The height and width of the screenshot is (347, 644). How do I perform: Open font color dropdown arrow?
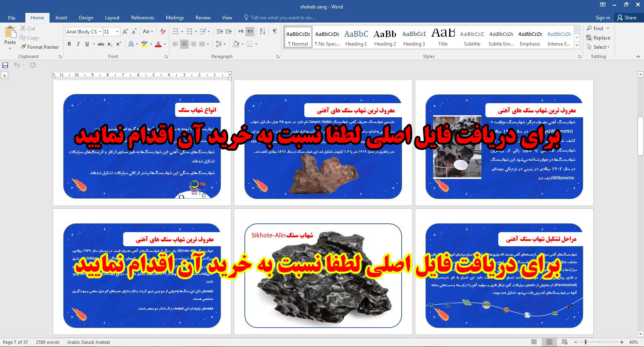pyautogui.click(x=165, y=44)
